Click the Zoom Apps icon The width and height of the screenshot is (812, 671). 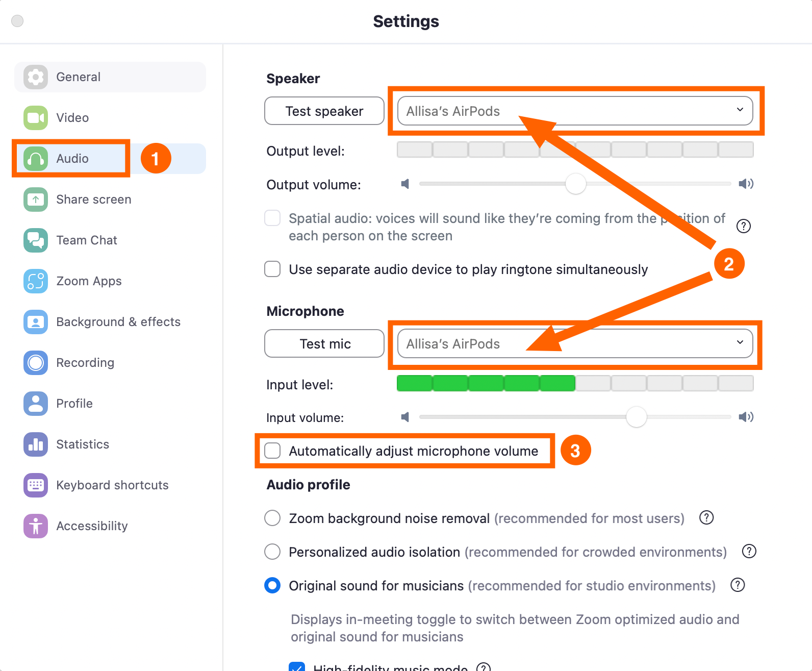point(36,281)
